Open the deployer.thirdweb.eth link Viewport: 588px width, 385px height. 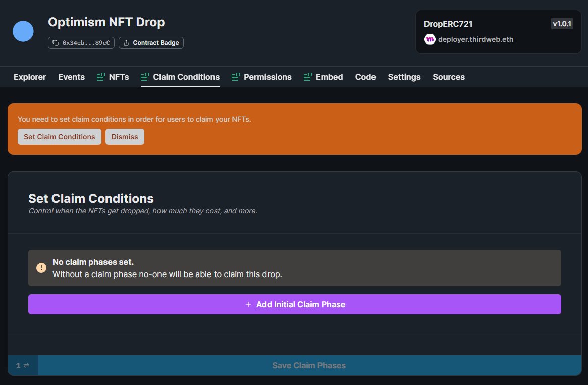point(475,39)
